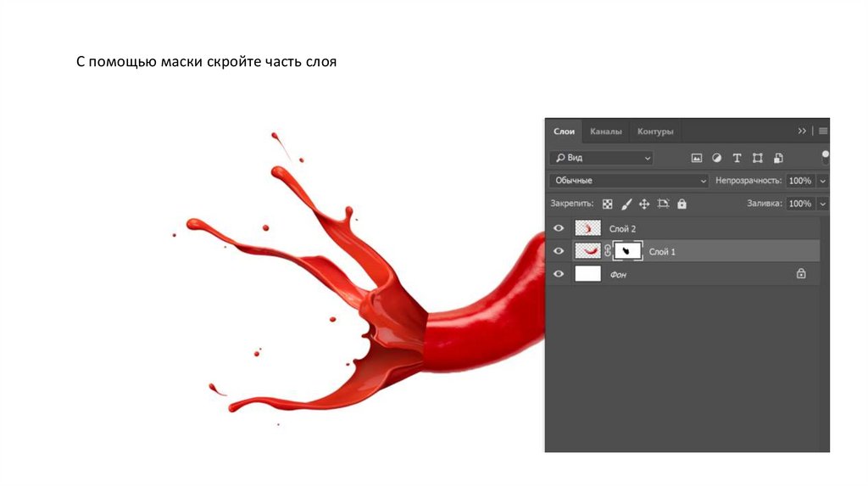Collapse panel with double-chevron icon
The width and height of the screenshot is (868, 487).
point(802,131)
